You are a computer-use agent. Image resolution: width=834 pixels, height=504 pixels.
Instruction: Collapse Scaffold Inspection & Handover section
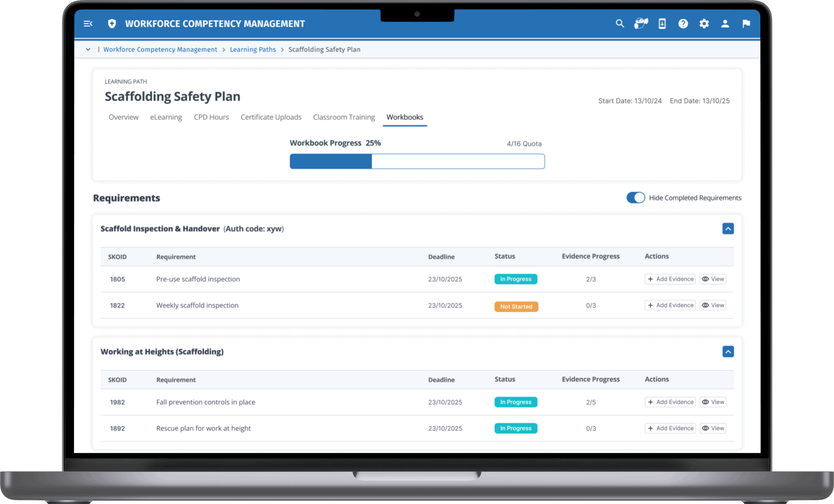pos(728,229)
